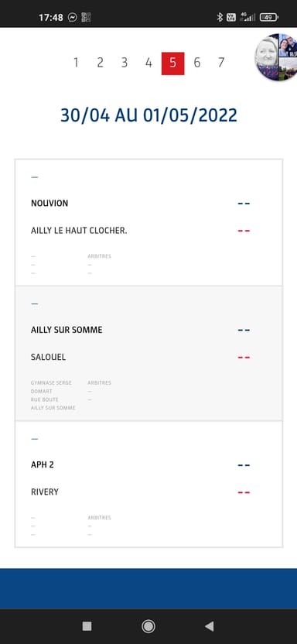Open the Ailly sur Somme vs Salouel match
Viewport: 297px width, 644px height.
[148, 354]
